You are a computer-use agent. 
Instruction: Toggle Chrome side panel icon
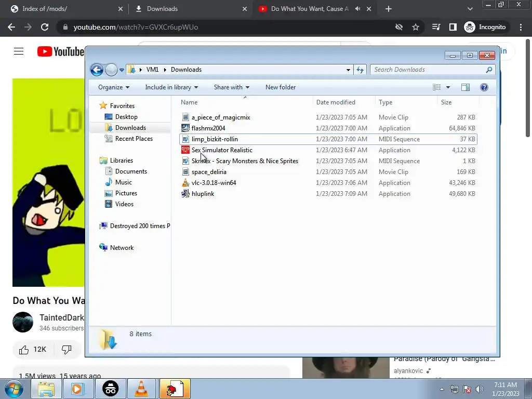pos(453,27)
